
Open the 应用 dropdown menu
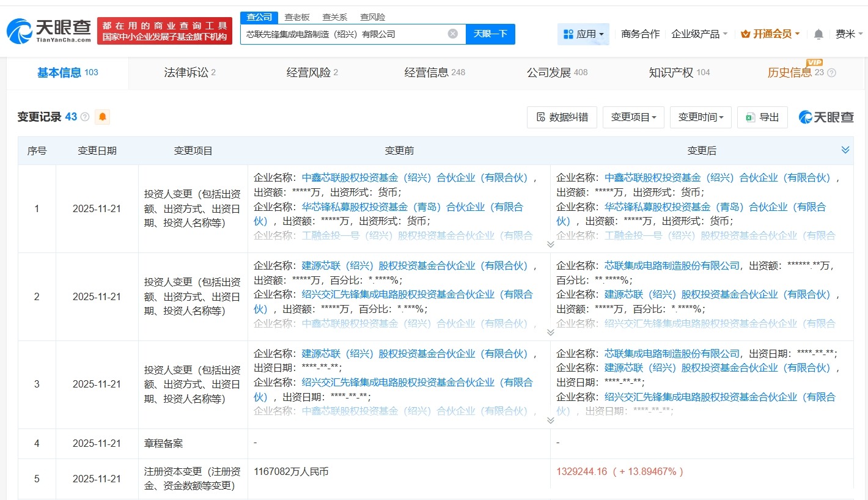(583, 34)
